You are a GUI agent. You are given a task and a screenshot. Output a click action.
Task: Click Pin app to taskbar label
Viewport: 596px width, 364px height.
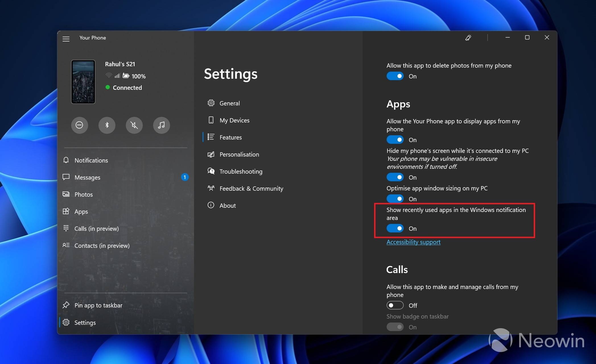point(98,305)
